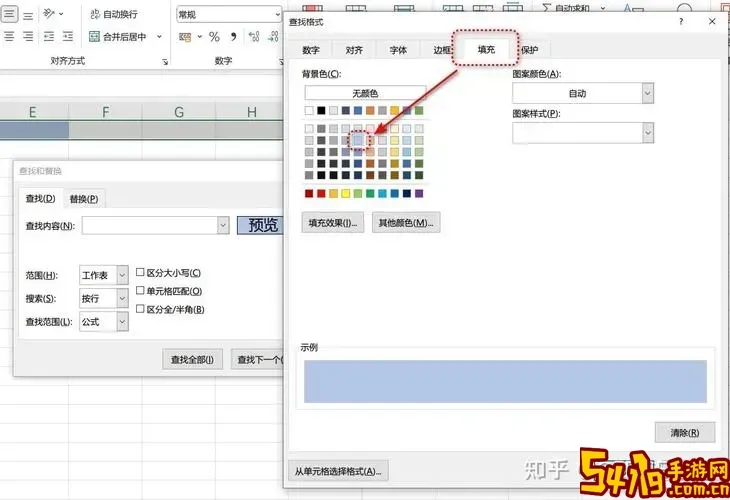Click the center-align text icon

point(9,36)
